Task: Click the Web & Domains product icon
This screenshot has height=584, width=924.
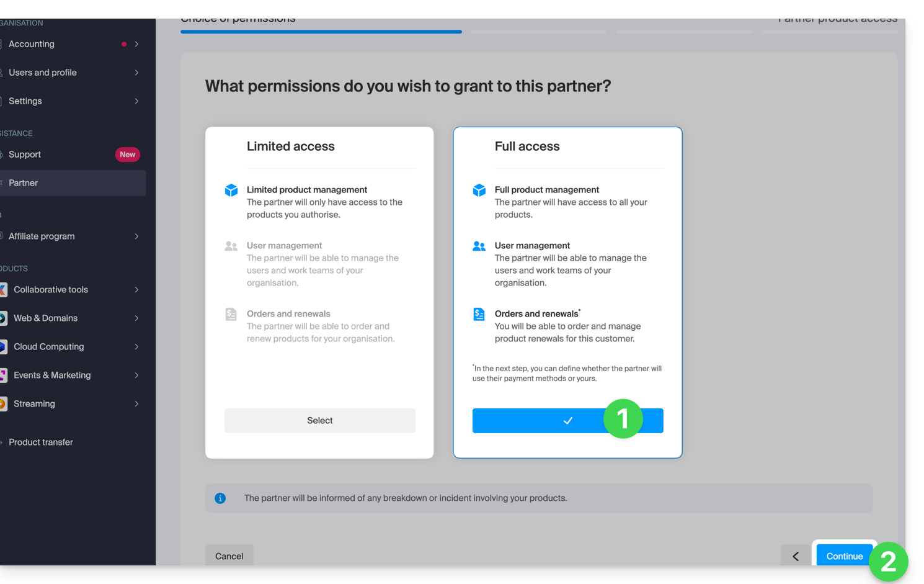Action: pyautogui.click(x=3, y=318)
